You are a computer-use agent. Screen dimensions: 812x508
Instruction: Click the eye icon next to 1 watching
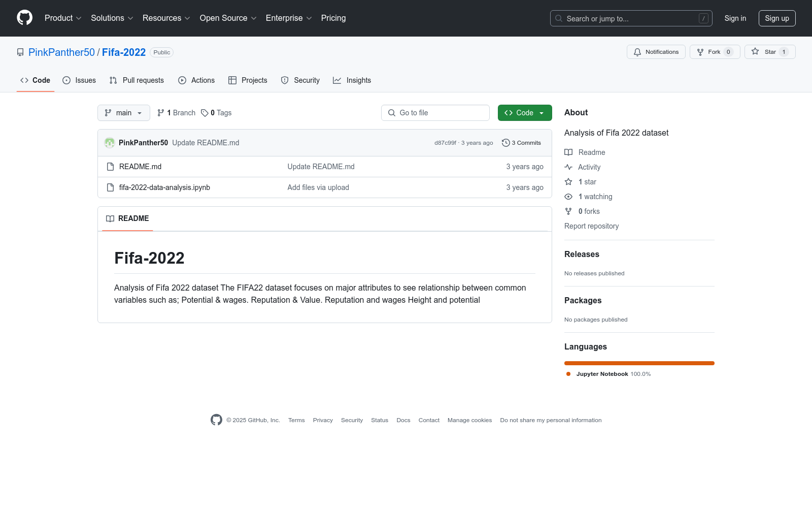point(568,197)
